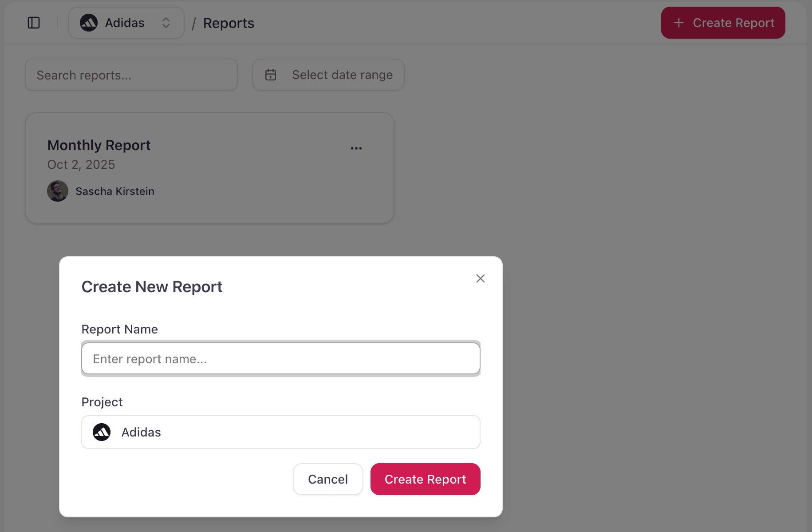Close the Create New Report dialog with X
Screen dimensions: 812x532
(x=481, y=278)
